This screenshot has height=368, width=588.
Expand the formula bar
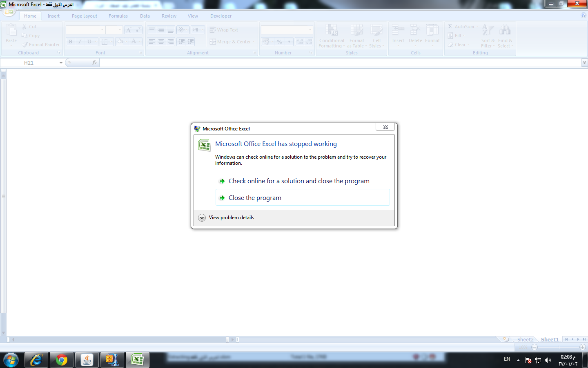(x=584, y=63)
